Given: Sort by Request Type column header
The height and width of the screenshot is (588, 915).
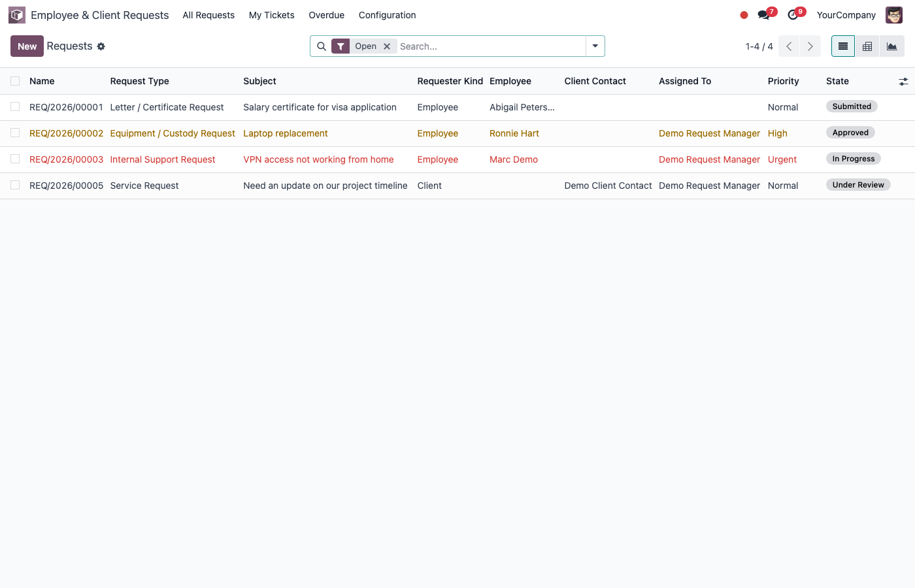Looking at the screenshot, I should pyautogui.click(x=139, y=81).
